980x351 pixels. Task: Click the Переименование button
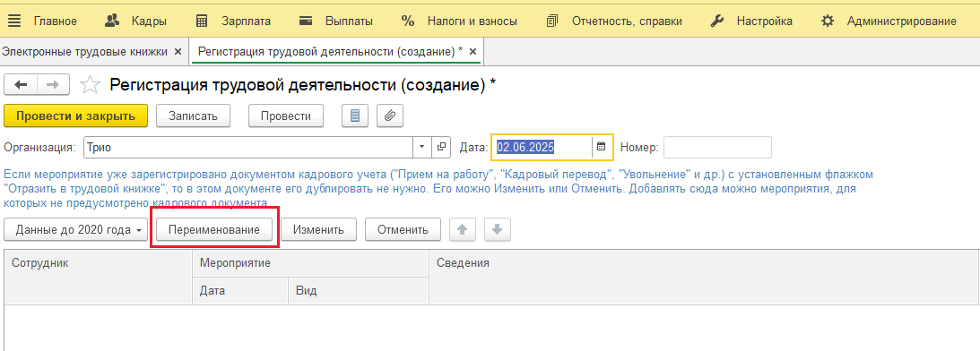(x=214, y=230)
